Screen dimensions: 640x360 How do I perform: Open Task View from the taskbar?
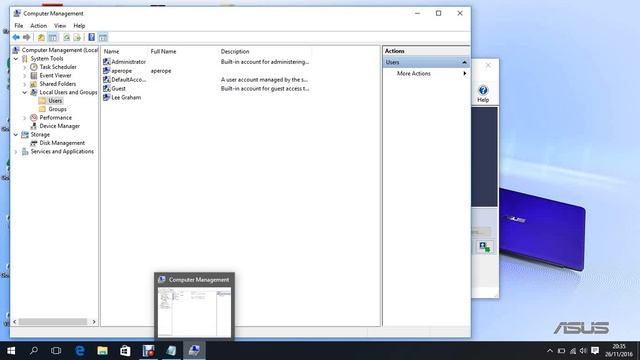(x=56, y=351)
